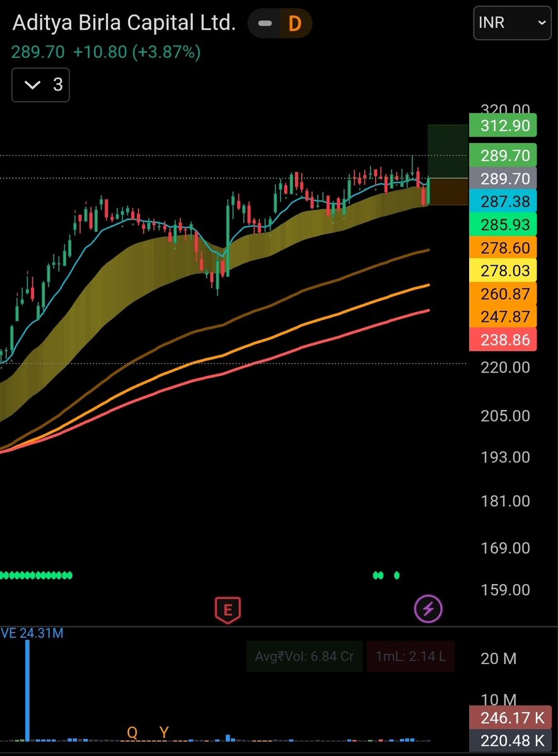Click the 159.00 price axis label
Image resolution: width=558 pixels, height=756 pixels.
505,590
